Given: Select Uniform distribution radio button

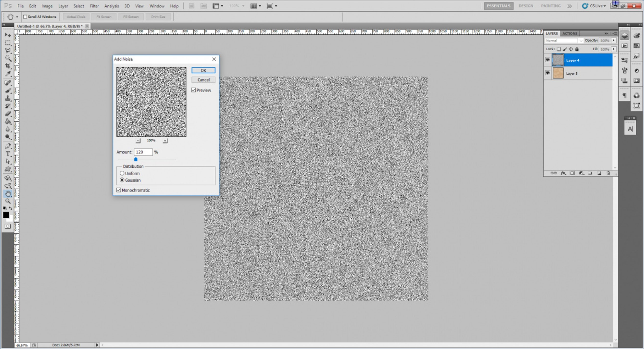Looking at the screenshot, I should pyautogui.click(x=122, y=173).
